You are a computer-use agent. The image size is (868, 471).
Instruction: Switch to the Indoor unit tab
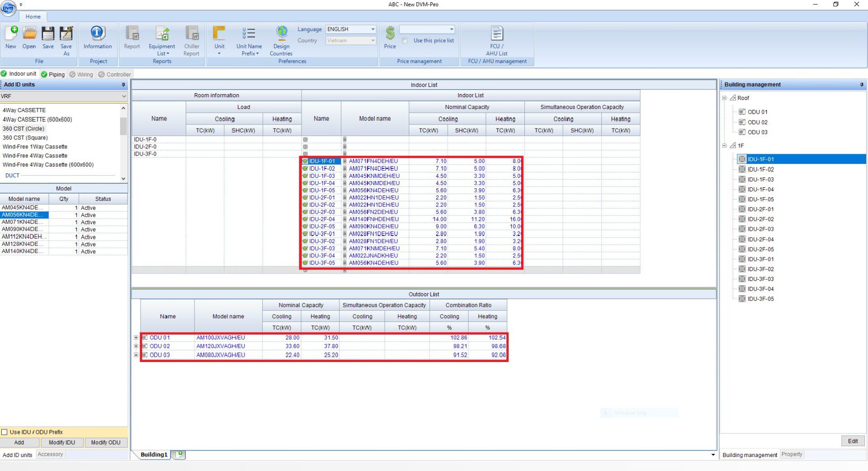[19, 74]
